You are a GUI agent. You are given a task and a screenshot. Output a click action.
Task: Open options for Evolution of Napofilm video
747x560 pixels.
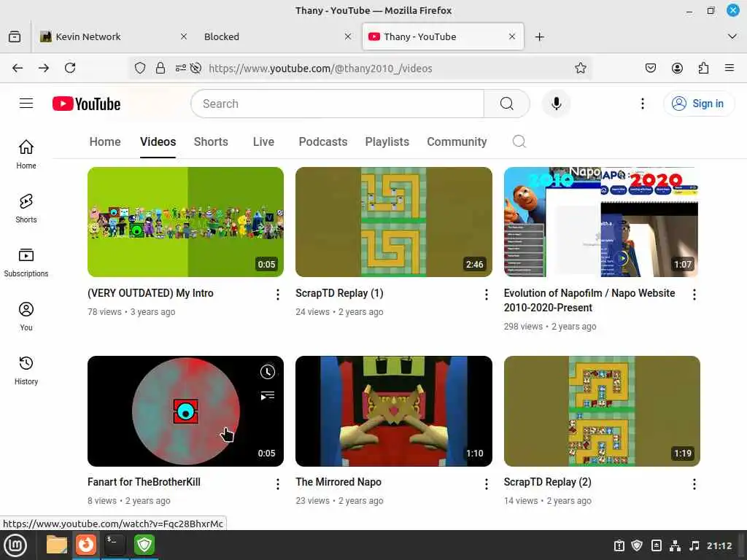tap(694, 295)
